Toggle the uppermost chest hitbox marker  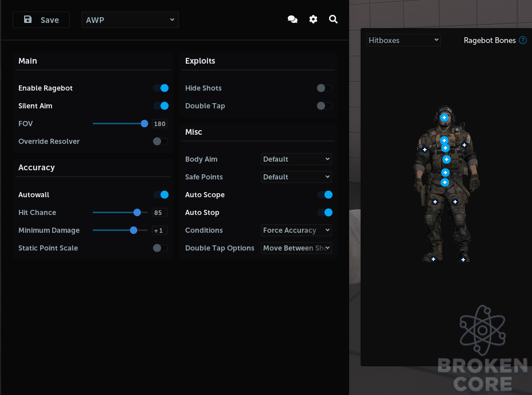point(444,140)
